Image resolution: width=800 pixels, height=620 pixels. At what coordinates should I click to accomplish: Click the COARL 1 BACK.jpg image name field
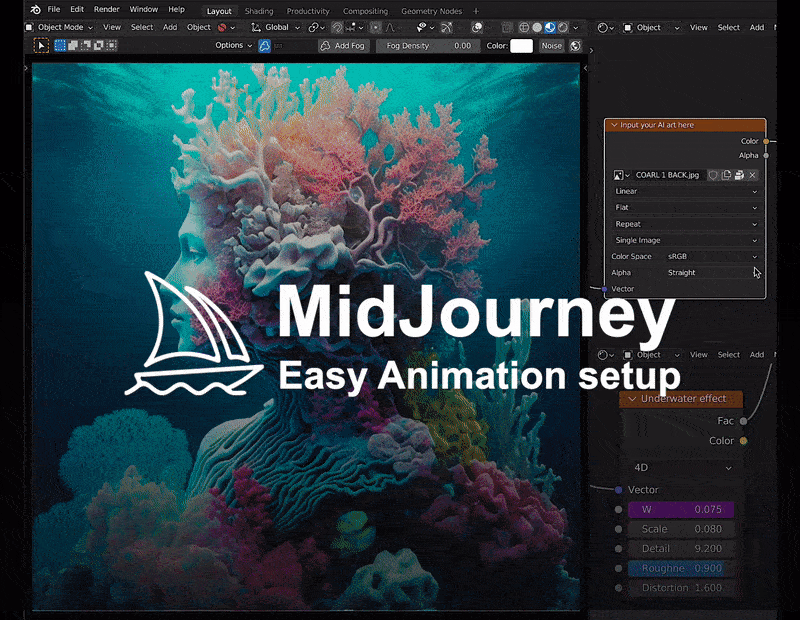coord(669,175)
